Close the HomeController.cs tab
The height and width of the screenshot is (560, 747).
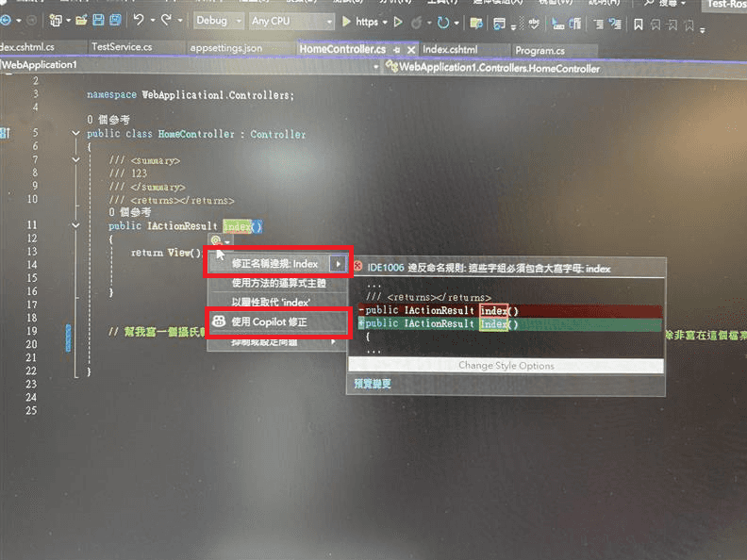pyautogui.click(x=411, y=50)
